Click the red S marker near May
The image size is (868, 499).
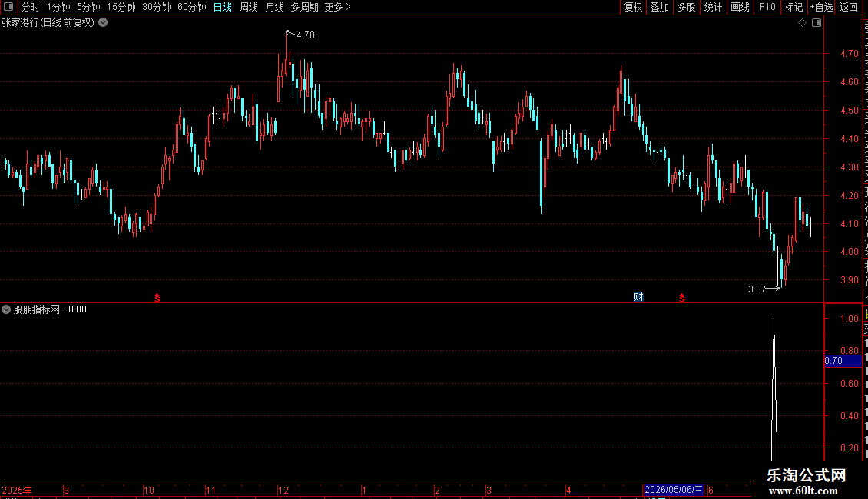[x=682, y=298]
